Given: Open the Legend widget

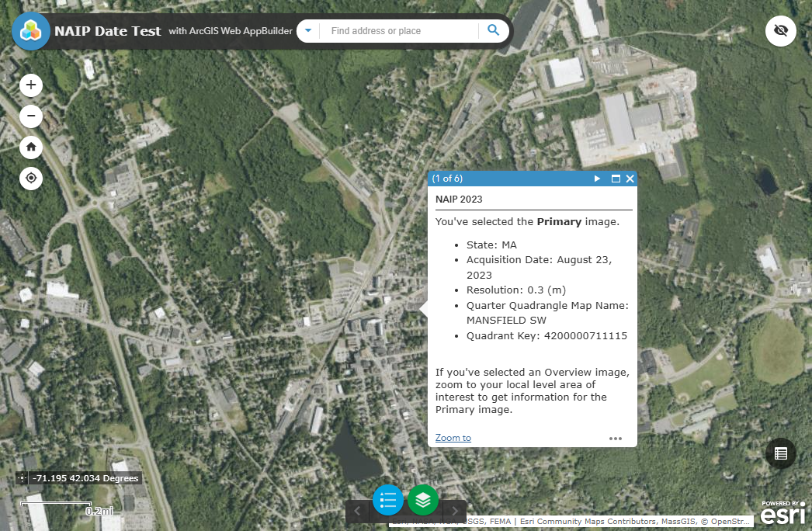Looking at the screenshot, I should (387, 500).
